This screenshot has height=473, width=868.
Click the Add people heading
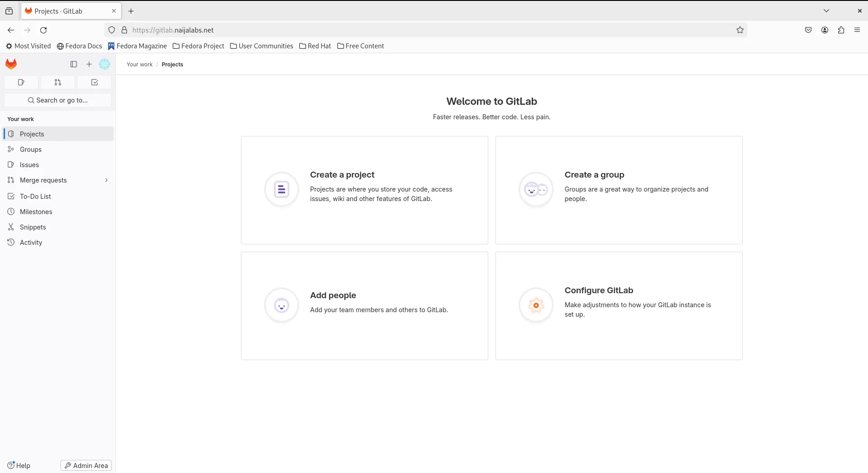333,295
